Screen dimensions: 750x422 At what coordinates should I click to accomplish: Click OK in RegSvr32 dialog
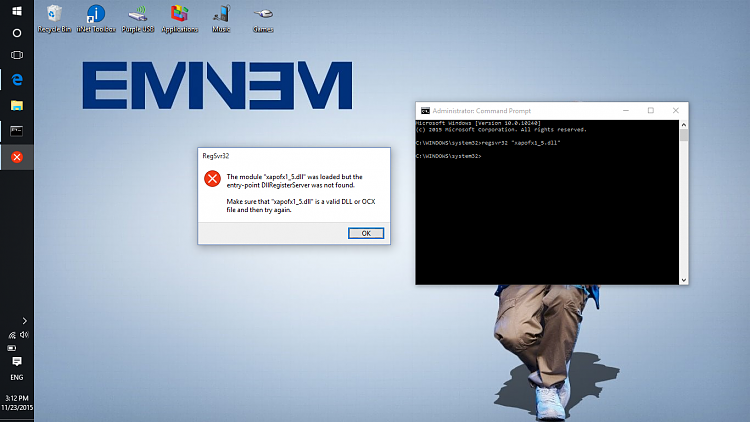(x=366, y=233)
